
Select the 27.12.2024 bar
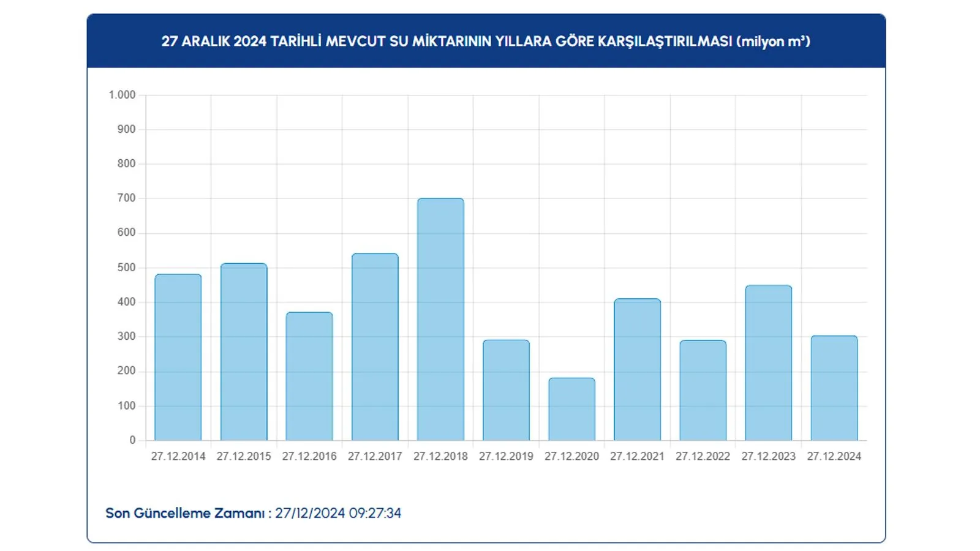click(x=834, y=388)
